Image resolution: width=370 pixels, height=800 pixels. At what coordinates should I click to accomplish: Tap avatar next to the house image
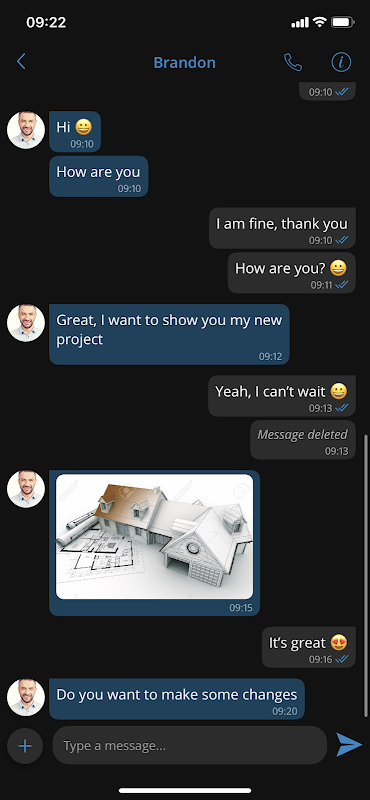click(x=26, y=489)
